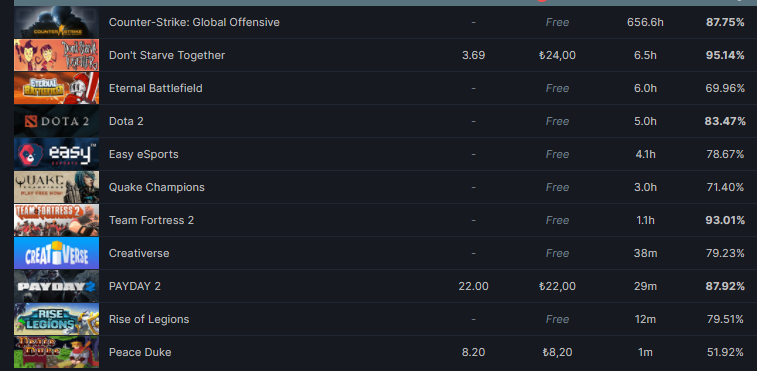Select Quake Champions banner thumbnail

56,187
